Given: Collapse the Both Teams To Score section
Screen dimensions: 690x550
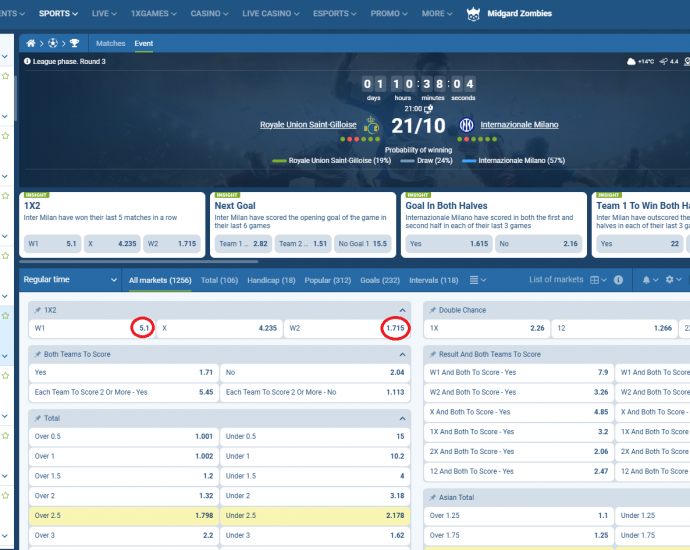Looking at the screenshot, I should coord(402,354).
